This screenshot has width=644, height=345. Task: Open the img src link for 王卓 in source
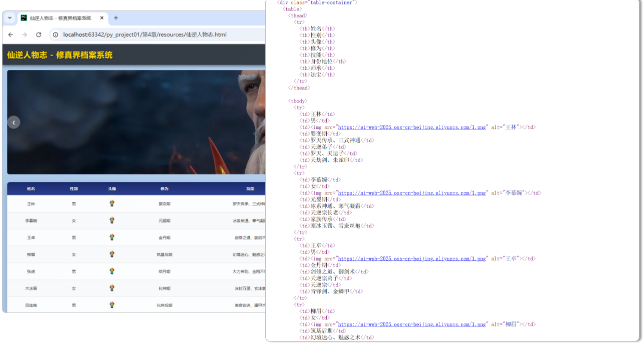(412, 258)
